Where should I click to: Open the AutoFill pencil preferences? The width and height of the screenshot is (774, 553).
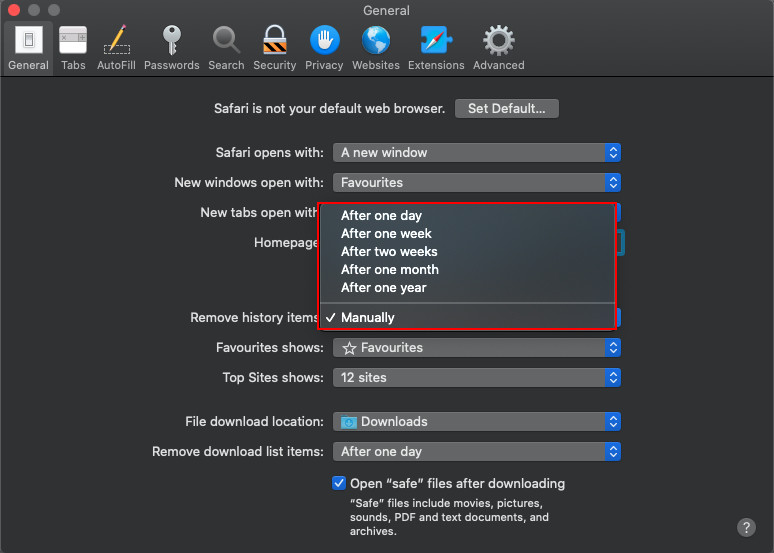(x=116, y=48)
